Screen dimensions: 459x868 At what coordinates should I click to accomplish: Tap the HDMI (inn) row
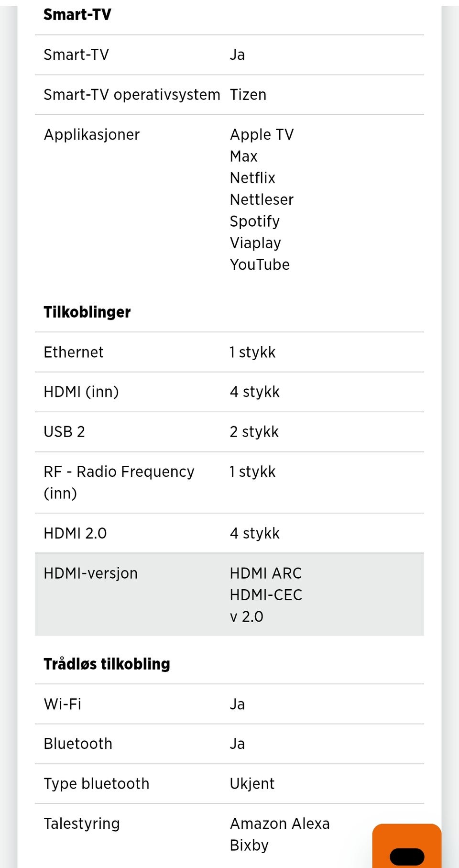coord(229,392)
